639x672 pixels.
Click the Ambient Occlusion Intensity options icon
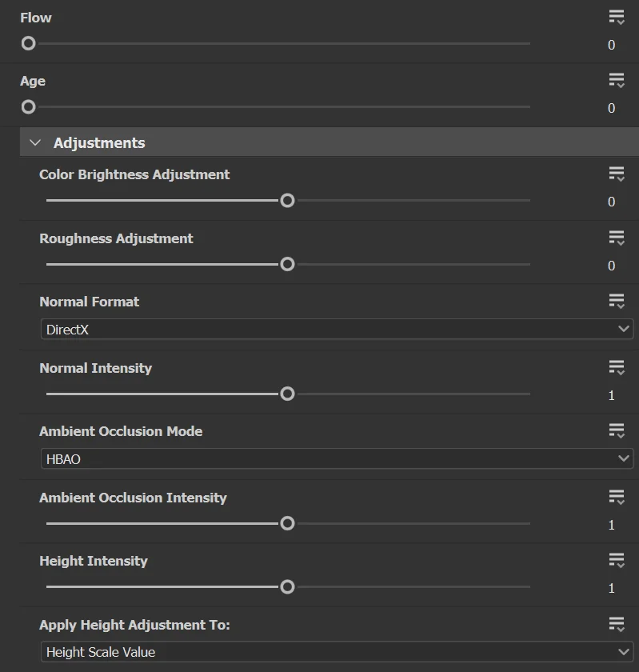point(616,497)
